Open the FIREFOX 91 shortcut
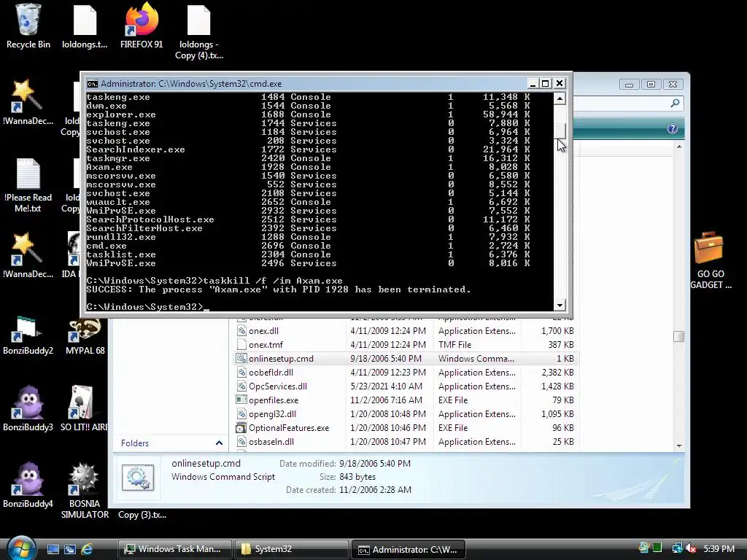This screenshot has height=560, width=747. coord(142,26)
